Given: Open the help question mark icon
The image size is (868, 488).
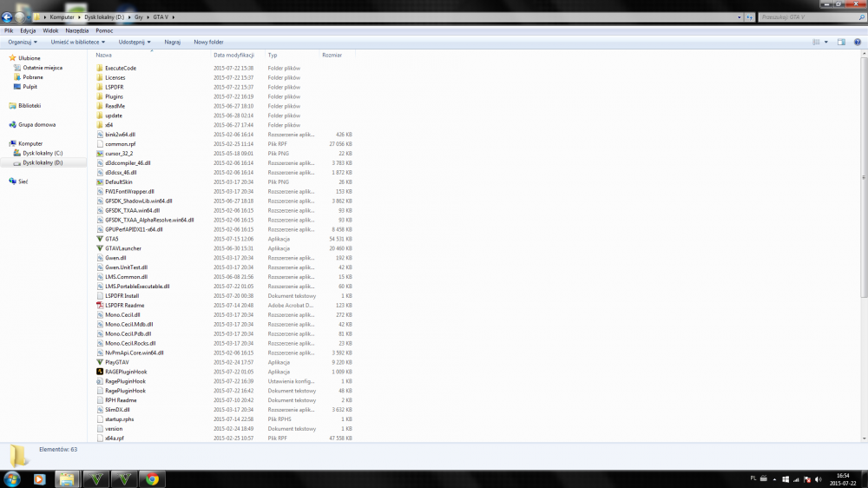Looking at the screenshot, I should [857, 42].
